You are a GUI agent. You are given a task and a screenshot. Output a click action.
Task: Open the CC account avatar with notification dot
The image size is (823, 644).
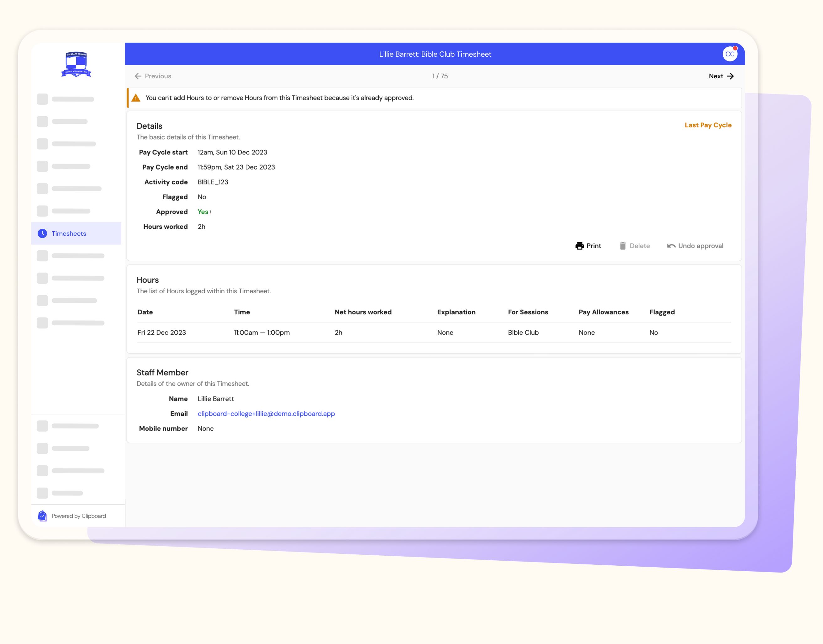[730, 54]
